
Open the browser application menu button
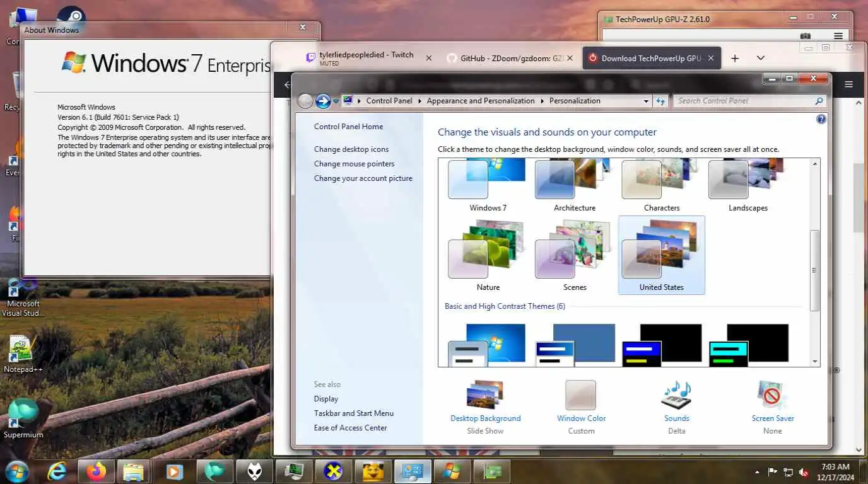click(848, 84)
